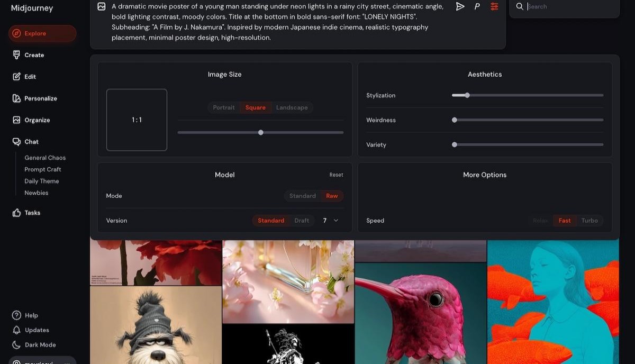Select Draft version
635x364 pixels.
302,220
